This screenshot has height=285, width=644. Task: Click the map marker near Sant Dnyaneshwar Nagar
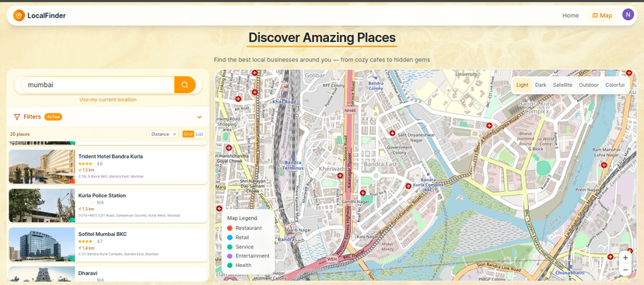pos(392,134)
